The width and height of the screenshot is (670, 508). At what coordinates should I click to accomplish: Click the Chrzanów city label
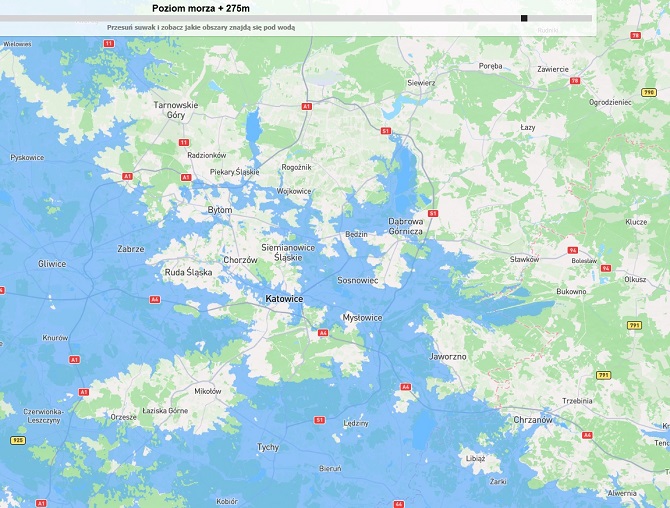(531, 420)
